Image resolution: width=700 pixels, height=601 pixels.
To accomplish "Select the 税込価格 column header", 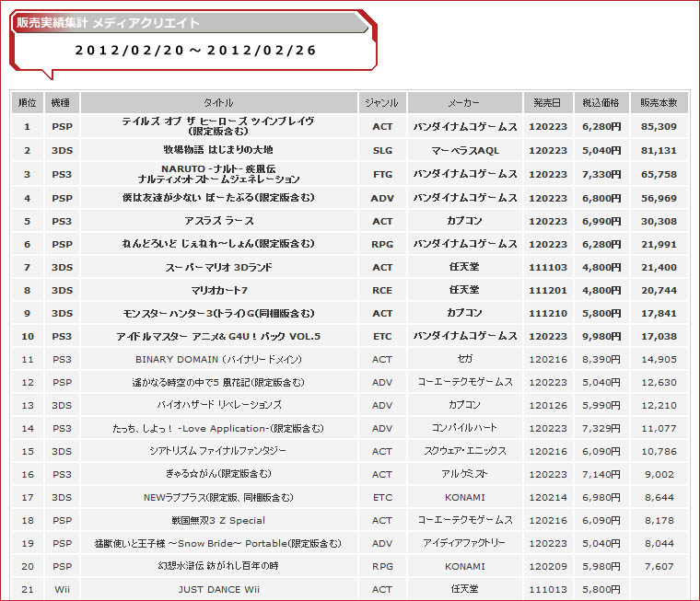I will (601, 102).
